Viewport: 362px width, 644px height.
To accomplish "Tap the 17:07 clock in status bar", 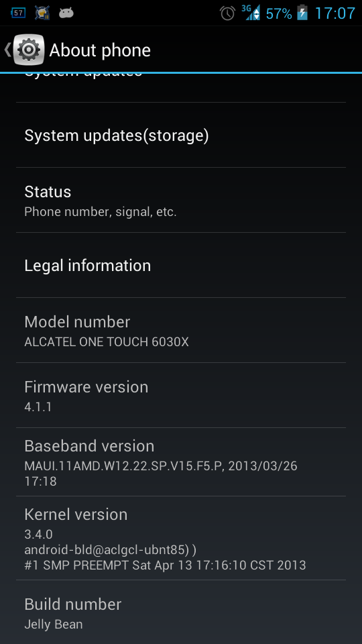I will coord(335,13).
